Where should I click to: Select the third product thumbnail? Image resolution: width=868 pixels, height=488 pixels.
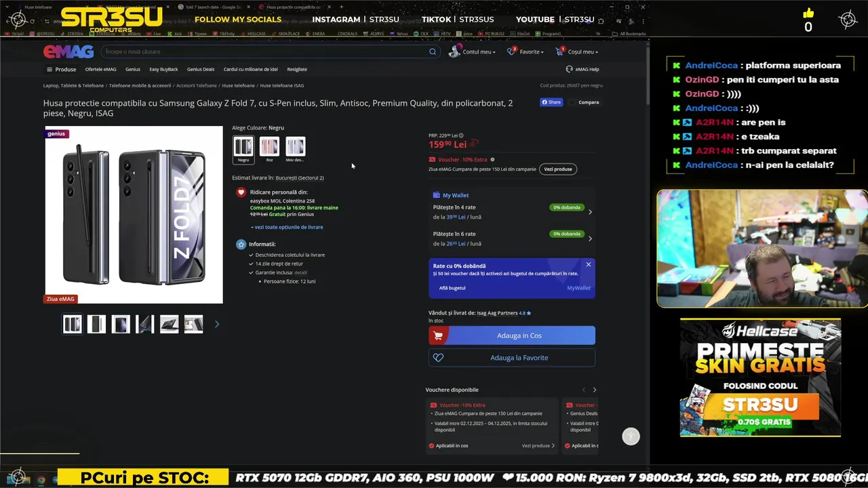pos(121,324)
